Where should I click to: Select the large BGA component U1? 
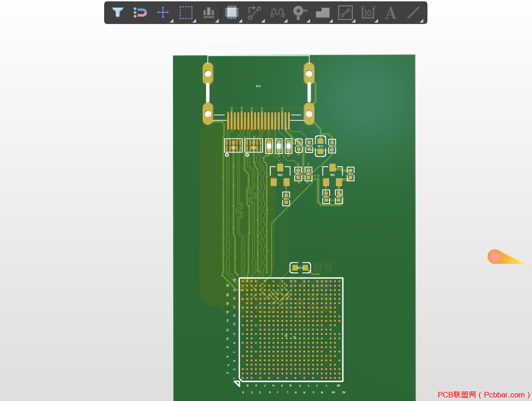click(x=291, y=329)
